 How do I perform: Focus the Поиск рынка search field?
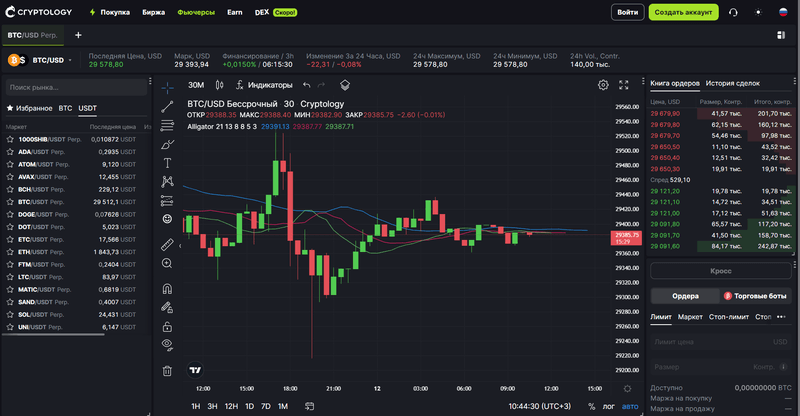click(76, 87)
